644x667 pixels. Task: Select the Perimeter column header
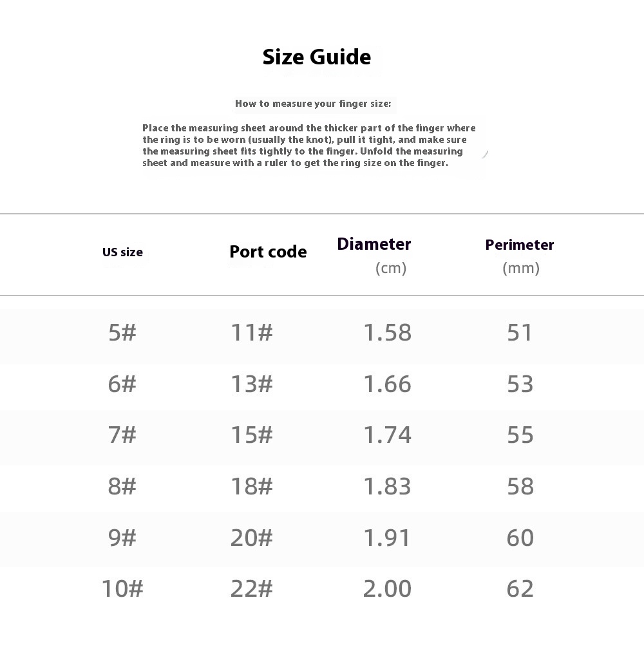click(519, 245)
